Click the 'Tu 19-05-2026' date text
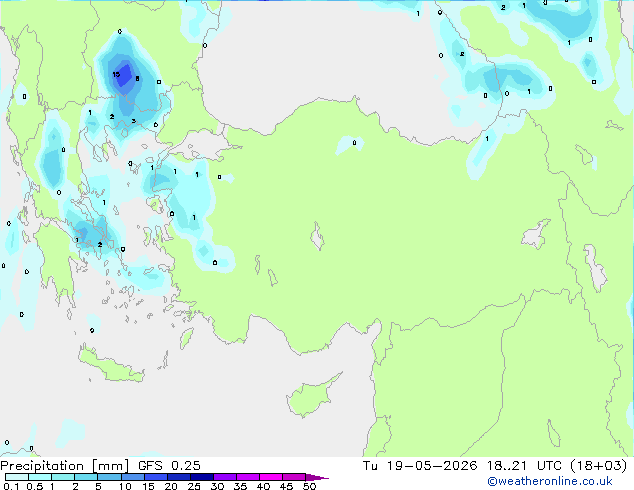 pos(420,466)
